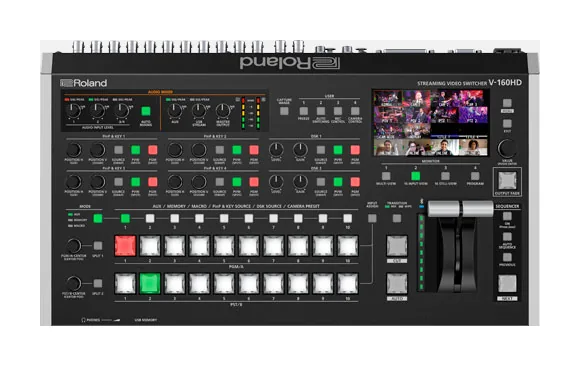Select AUX row button 10
The height and width of the screenshot is (366, 580).
pyautogui.click(x=347, y=218)
